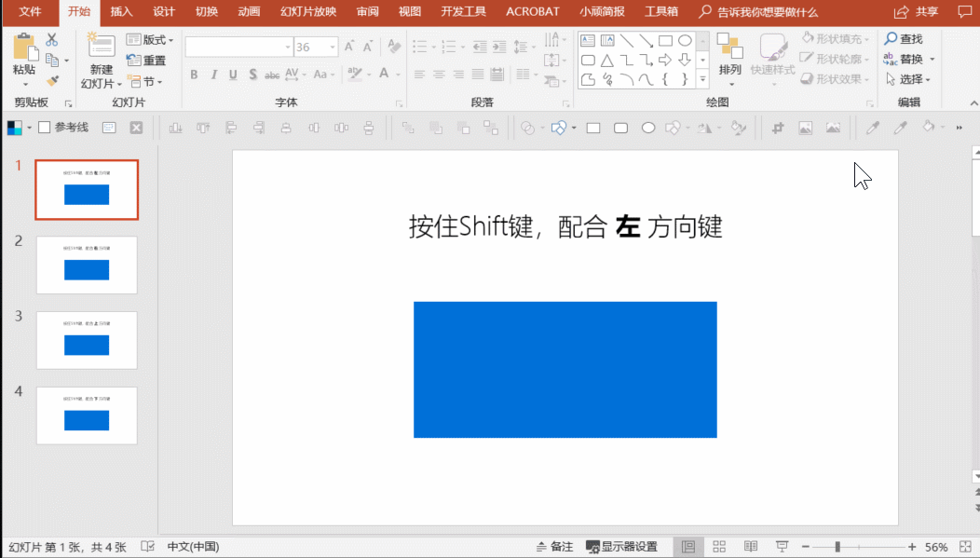The width and height of the screenshot is (980, 558).
Task: Switch to the Animations (动画) tab
Action: click(249, 12)
